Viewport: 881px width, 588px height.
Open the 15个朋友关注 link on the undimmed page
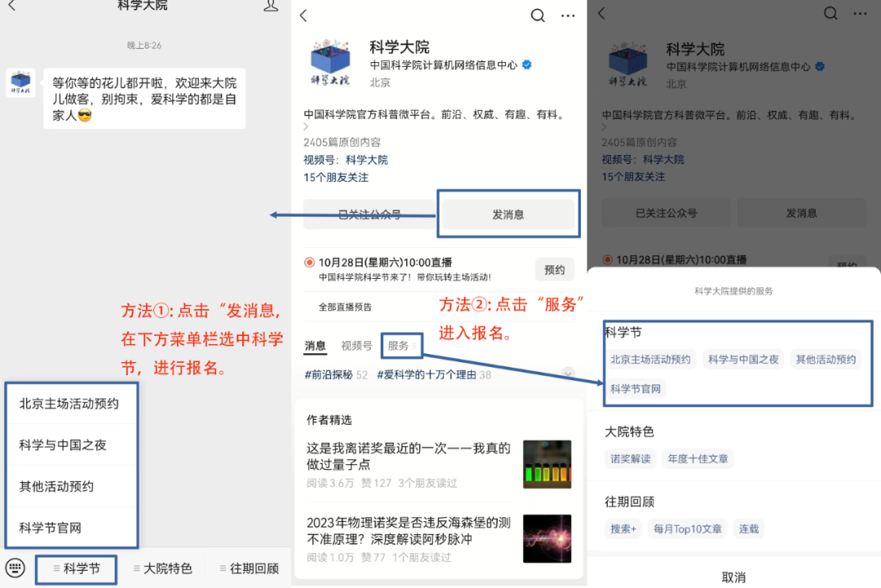pos(336,178)
